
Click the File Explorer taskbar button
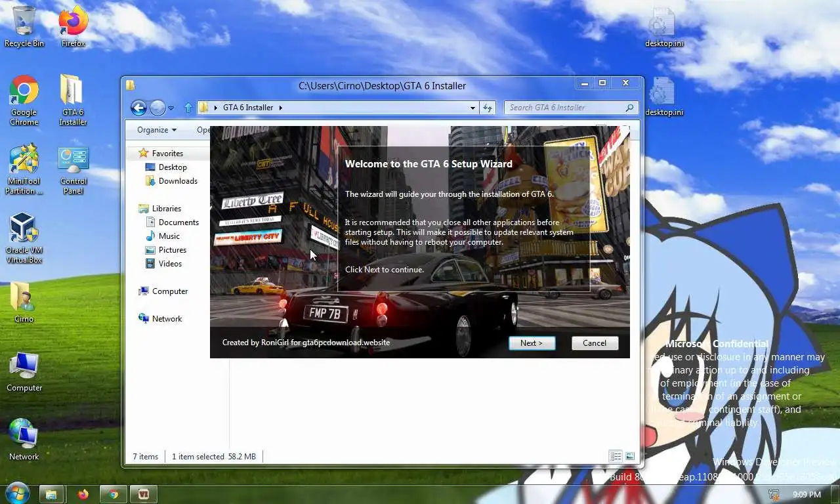(x=51, y=494)
